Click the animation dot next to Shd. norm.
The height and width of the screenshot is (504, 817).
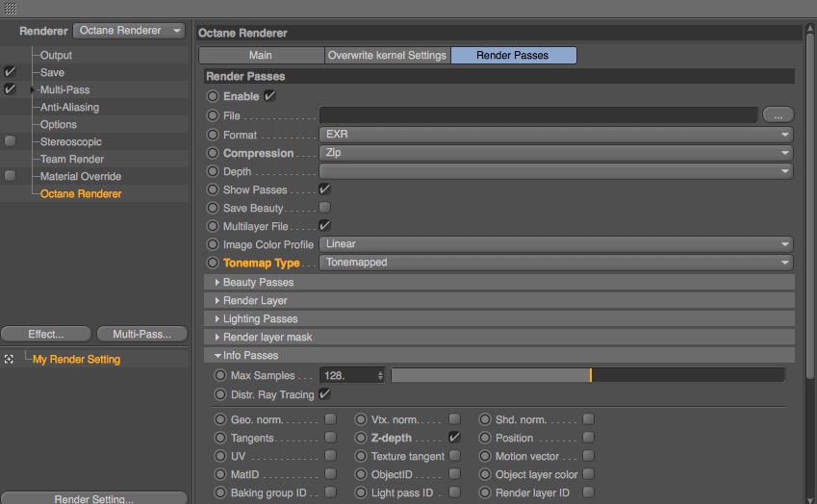point(485,419)
